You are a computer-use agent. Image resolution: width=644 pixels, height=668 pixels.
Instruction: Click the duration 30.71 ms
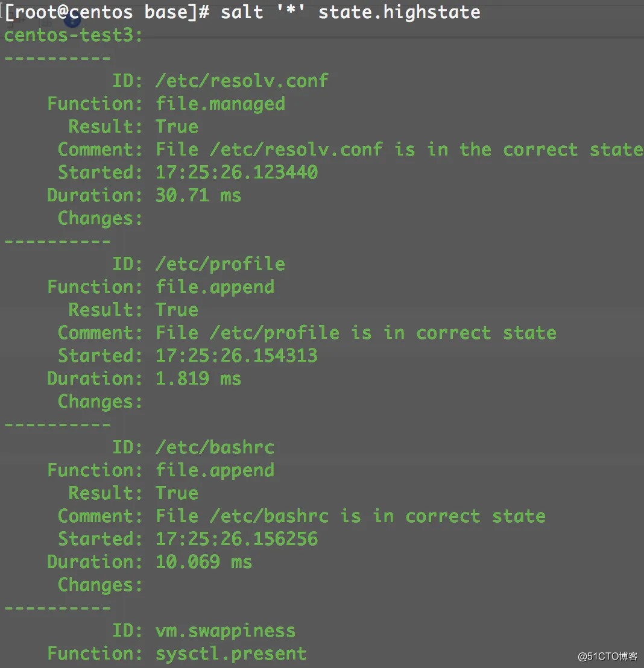pos(198,195)
